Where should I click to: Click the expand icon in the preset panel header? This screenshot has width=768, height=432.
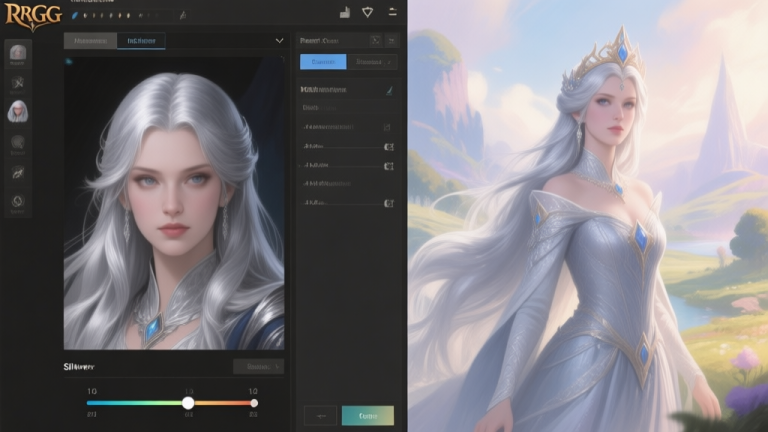[375, 41]
